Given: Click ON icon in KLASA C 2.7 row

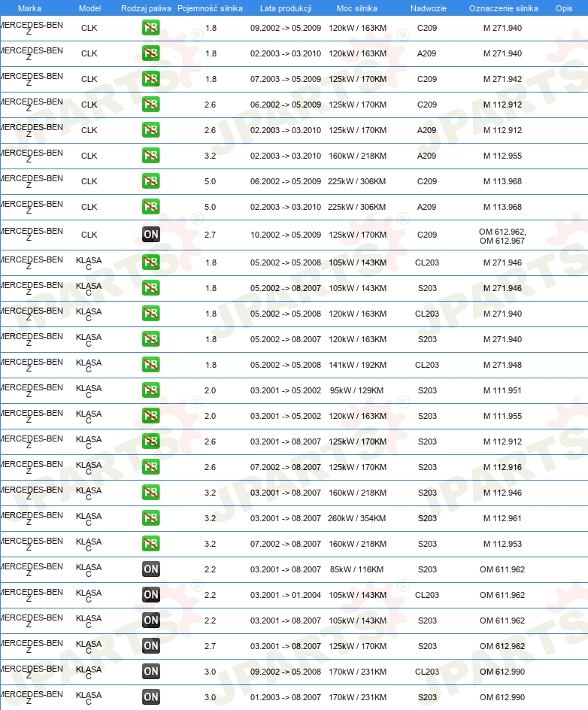Looking at the screenshot, I should pos(150,646).
